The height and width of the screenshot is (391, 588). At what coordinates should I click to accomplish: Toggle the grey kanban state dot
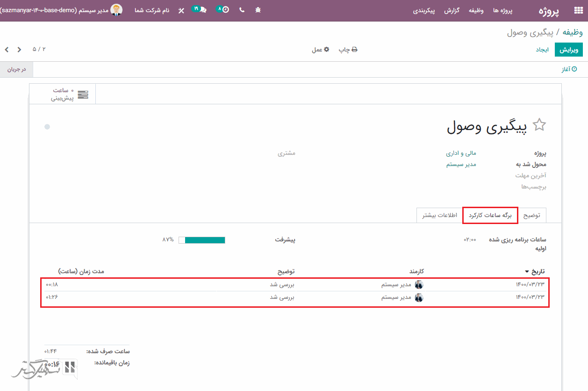47,127
